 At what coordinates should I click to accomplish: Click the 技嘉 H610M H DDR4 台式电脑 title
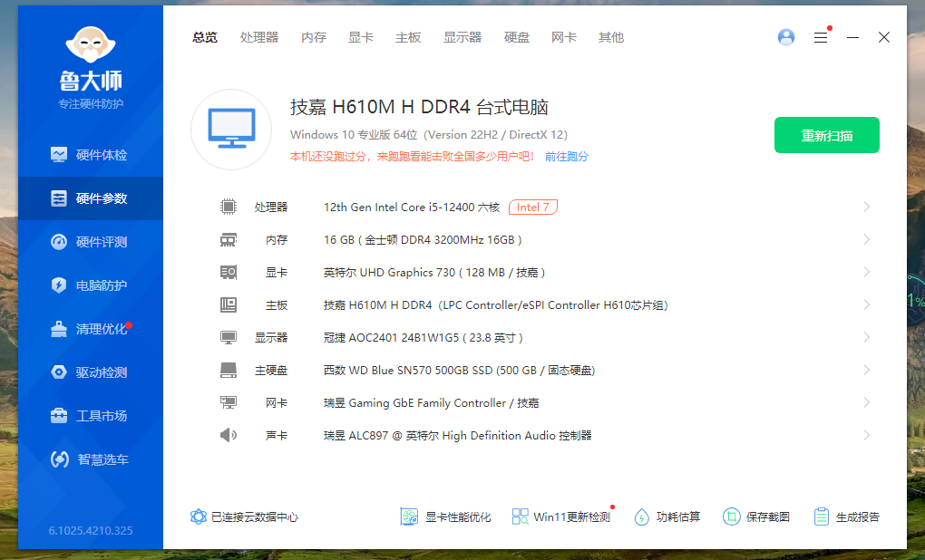[x=419, y=107]
